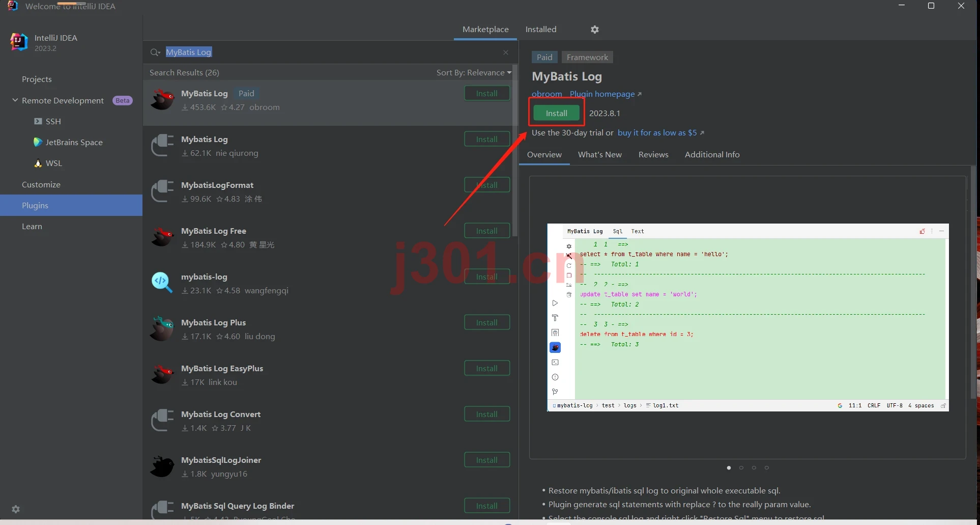Click the MybatisLogFormat plugin icon
This screenshot has width=980, height=525.
pyautogui.click(x=162, y=191)
